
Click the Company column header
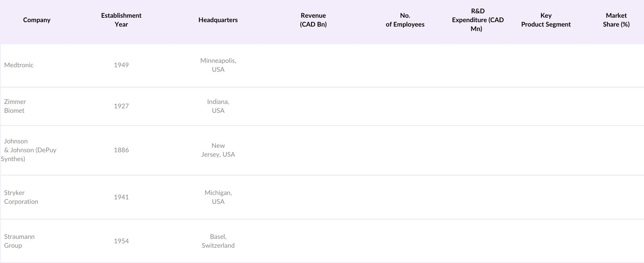[x=37, y=20]
